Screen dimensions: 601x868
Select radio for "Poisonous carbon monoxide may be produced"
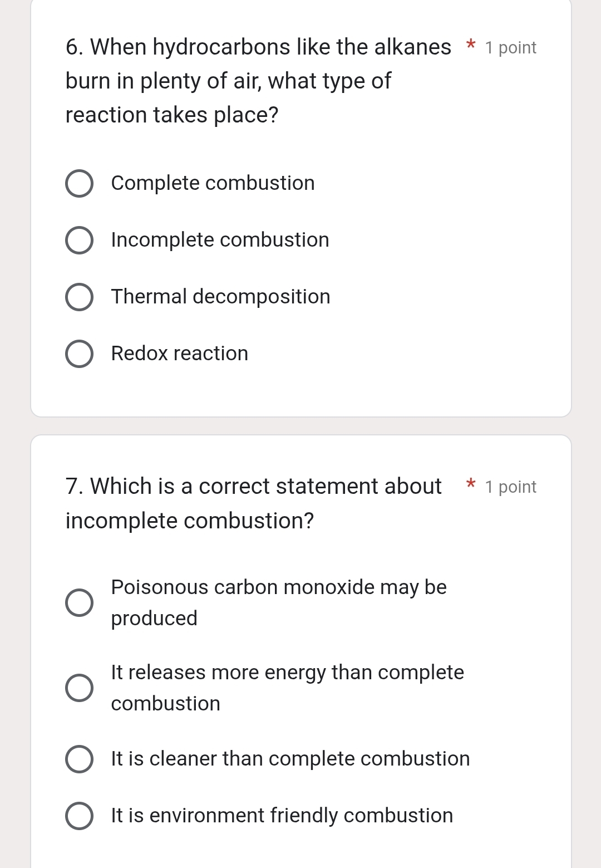(x=80, y=602)
